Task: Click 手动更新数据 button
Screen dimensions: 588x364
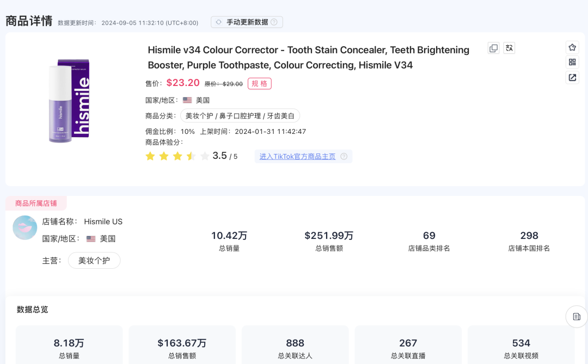Action: (x=247, y=22)
